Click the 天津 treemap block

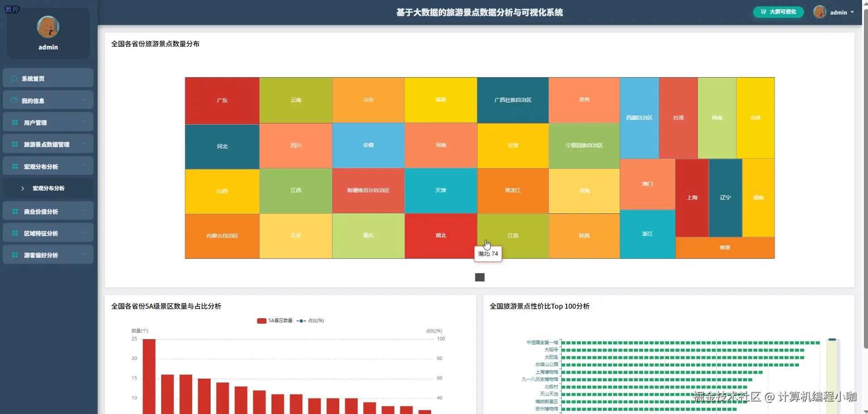pyautogui.click(x=441, y=191)
